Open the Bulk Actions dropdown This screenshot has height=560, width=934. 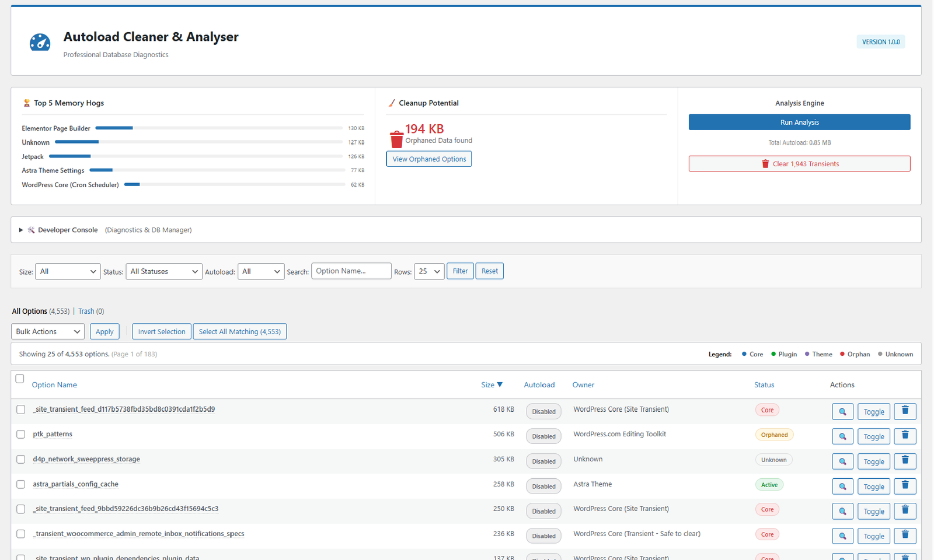point(47,331)
